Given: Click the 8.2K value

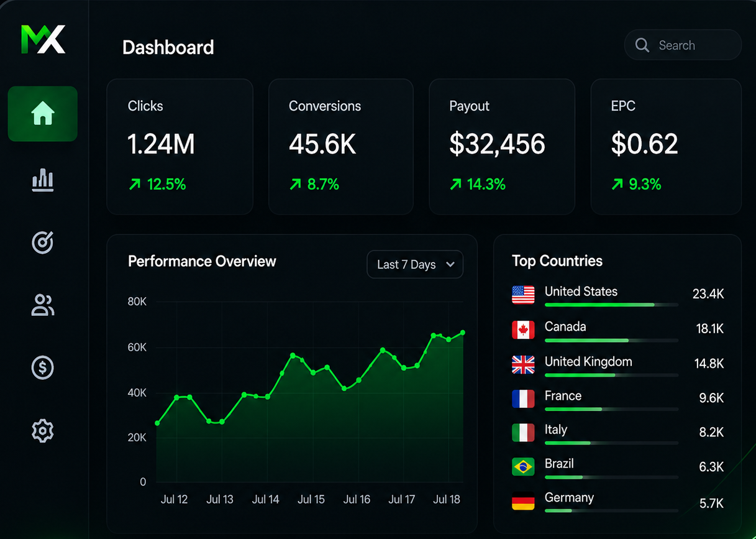Looking at the screenshot, I should pyautogui.click(x=712, y=432).
